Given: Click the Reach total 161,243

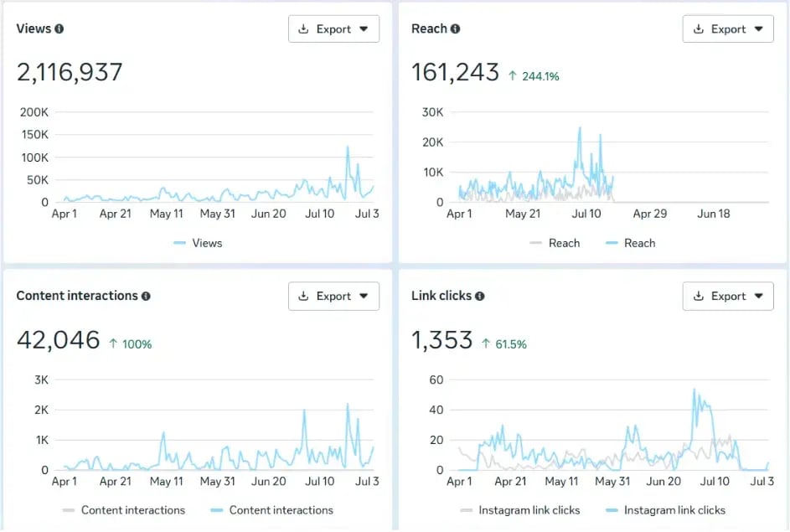Looking at the screenshot, I should coord(455,72).
